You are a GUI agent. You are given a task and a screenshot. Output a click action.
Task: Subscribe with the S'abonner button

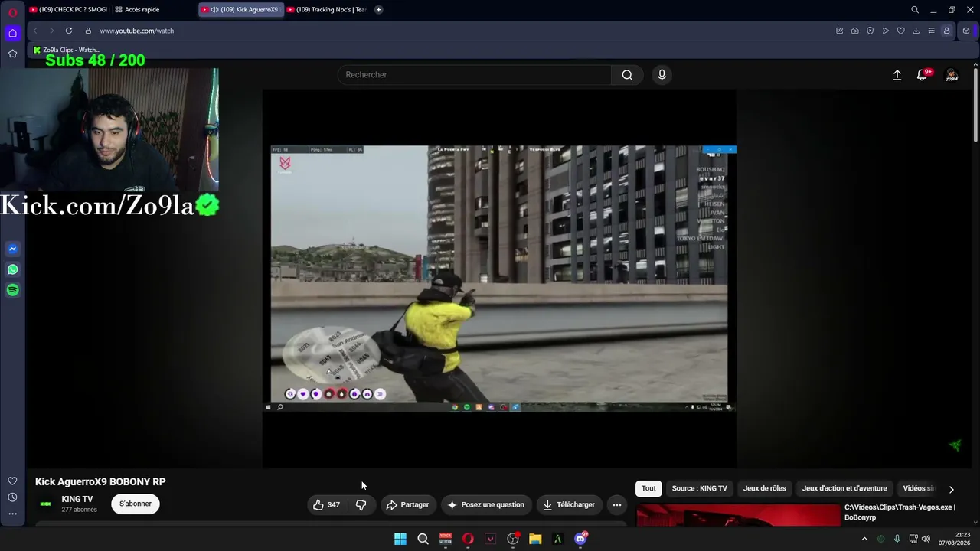coord(136,504)
